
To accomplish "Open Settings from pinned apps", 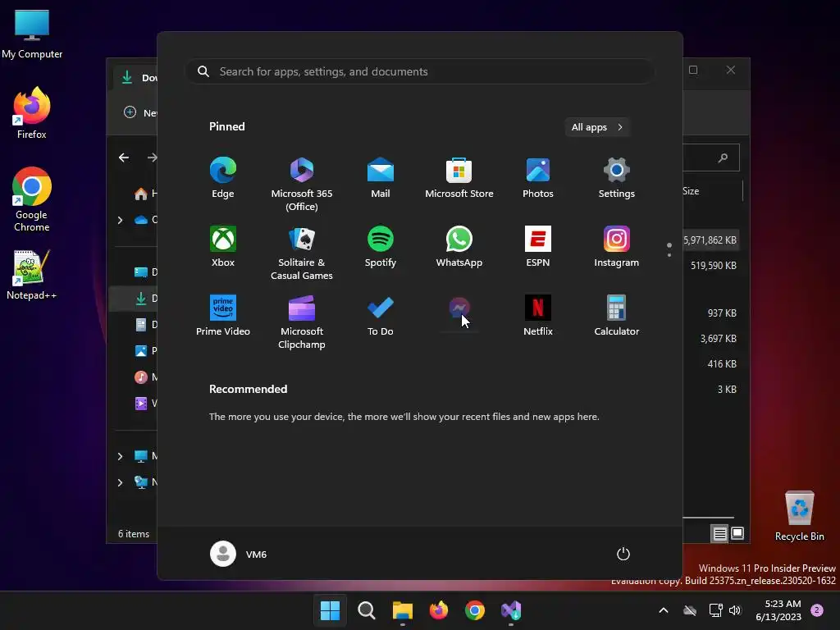I will (x=617, y=178).
